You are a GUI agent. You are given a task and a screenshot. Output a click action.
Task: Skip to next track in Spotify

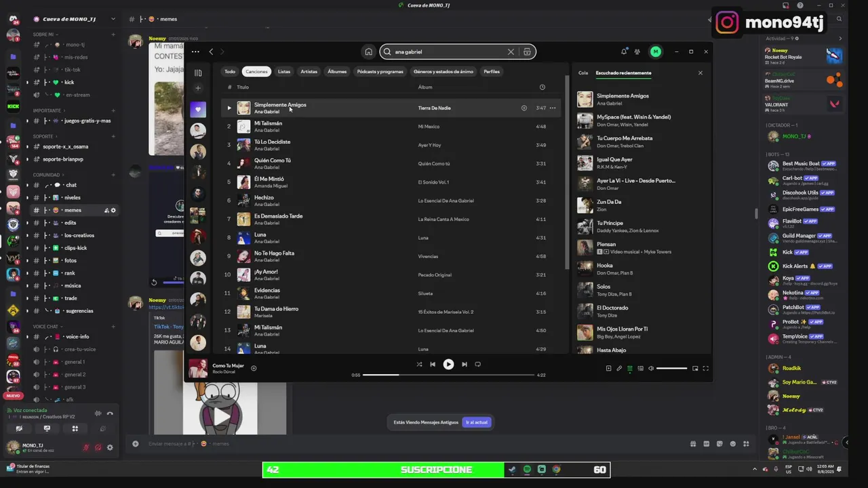click(x=465, y=364)
